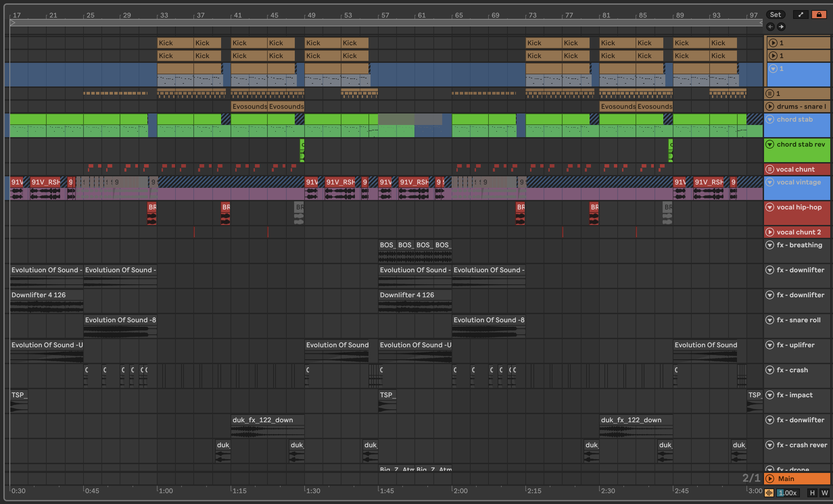This screenshot has height=504, width=833.
Task: Fold the vocal vintage track triangle
Action: [770, 182]
